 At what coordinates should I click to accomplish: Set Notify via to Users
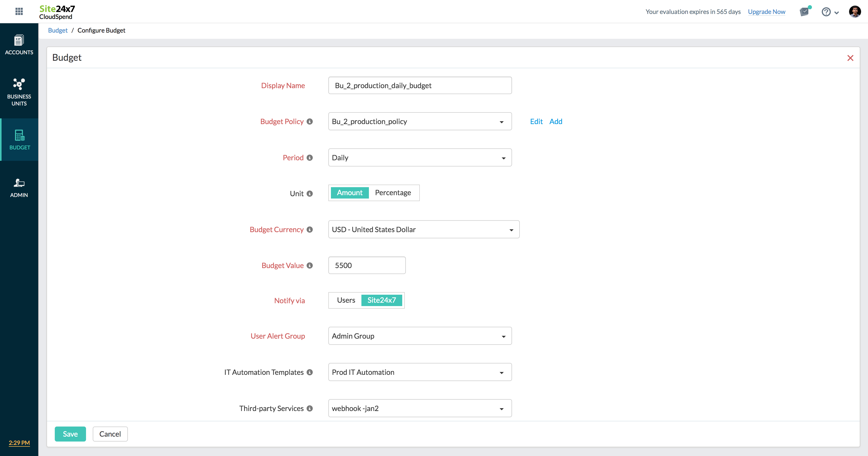tap(346, 300)
